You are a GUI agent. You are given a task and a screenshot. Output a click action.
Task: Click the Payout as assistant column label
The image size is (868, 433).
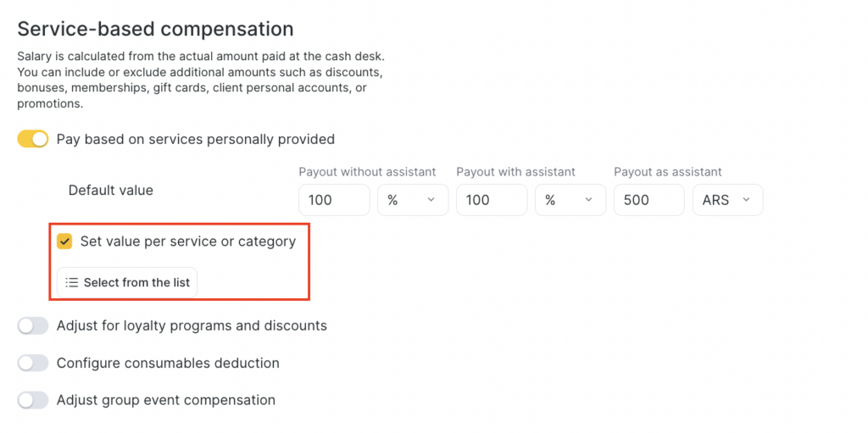click(x=668, y=172)
